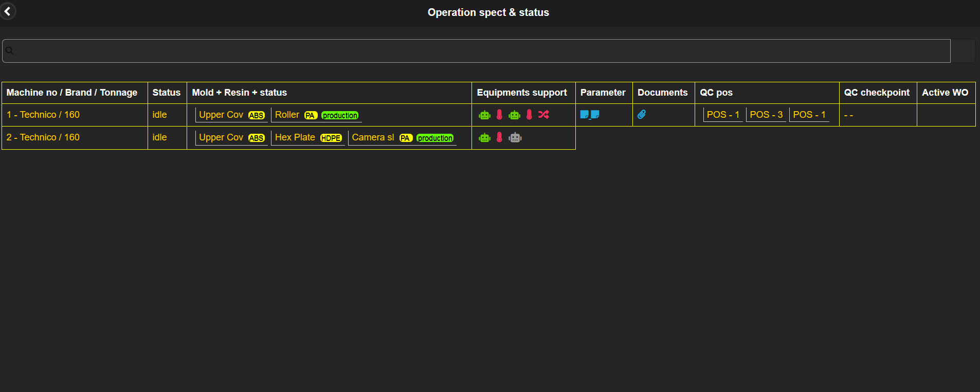Click the gray robot icon for machine 2
Screen dimensions: 980x392
(515, 137)
